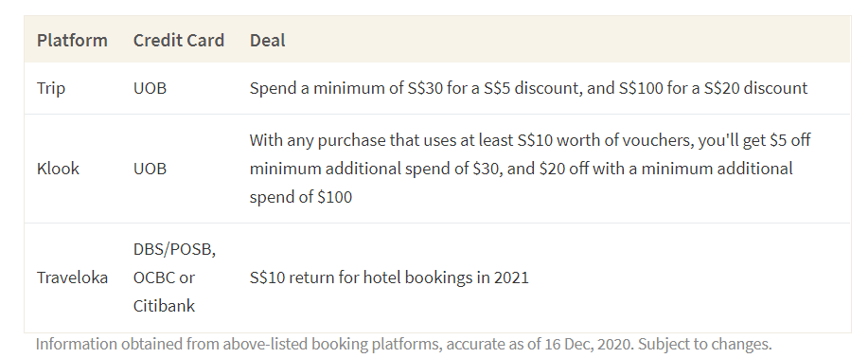The height and width of the screenshot is (358, 868).
Task: Click the Credit Card column header
Action: (x=178, y=41)
